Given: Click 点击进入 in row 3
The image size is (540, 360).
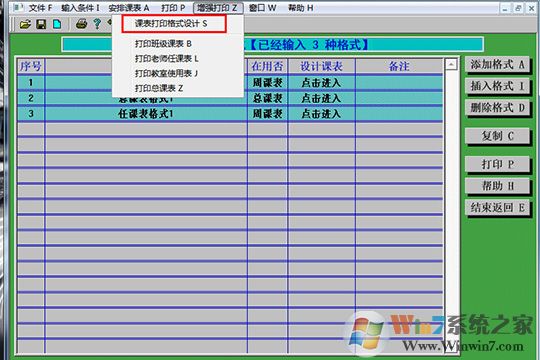Looking at the screenshot, I should 321,114.
